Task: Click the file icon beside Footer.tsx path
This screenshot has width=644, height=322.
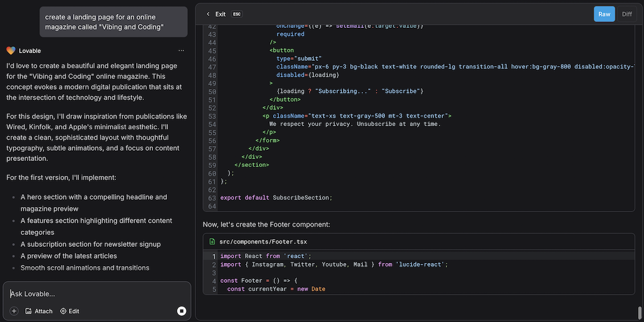Action: click(213, 242)
